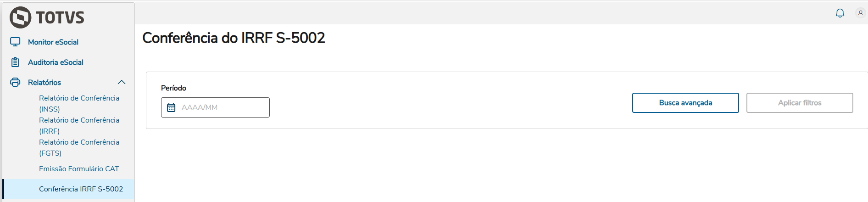Open the notifications bell
The height and width of the screenshot is (202, 868).
tap(840, 13)
